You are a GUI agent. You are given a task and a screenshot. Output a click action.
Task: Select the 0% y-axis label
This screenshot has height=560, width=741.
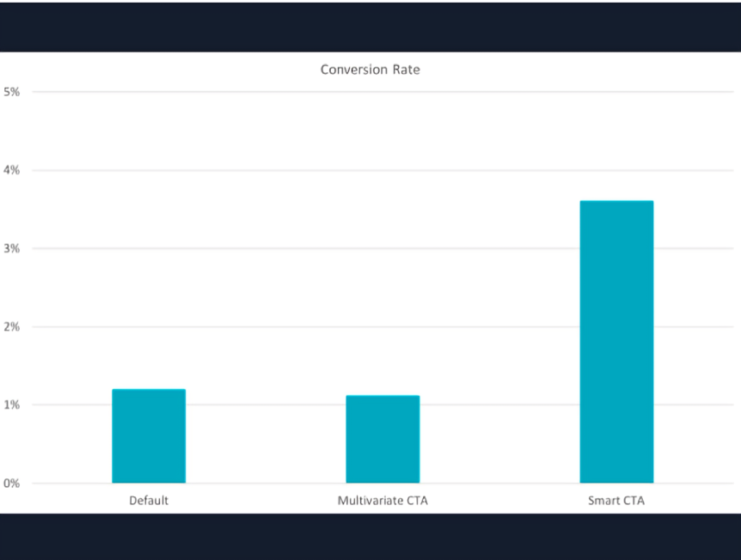pyautogui.click(x=12, y=483)
